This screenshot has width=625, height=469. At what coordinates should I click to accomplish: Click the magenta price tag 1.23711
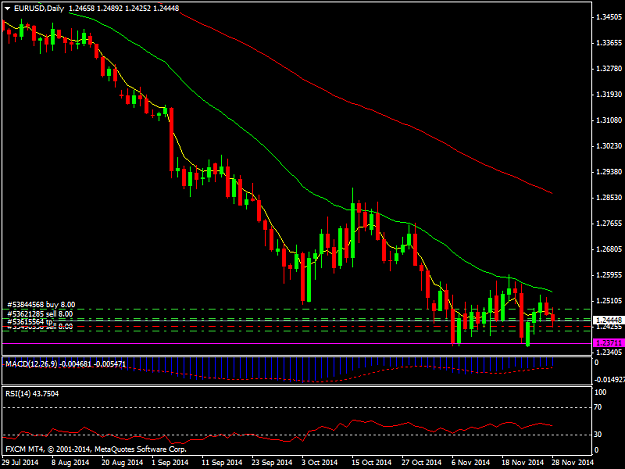pyautogui.click(x=608, y=343)
